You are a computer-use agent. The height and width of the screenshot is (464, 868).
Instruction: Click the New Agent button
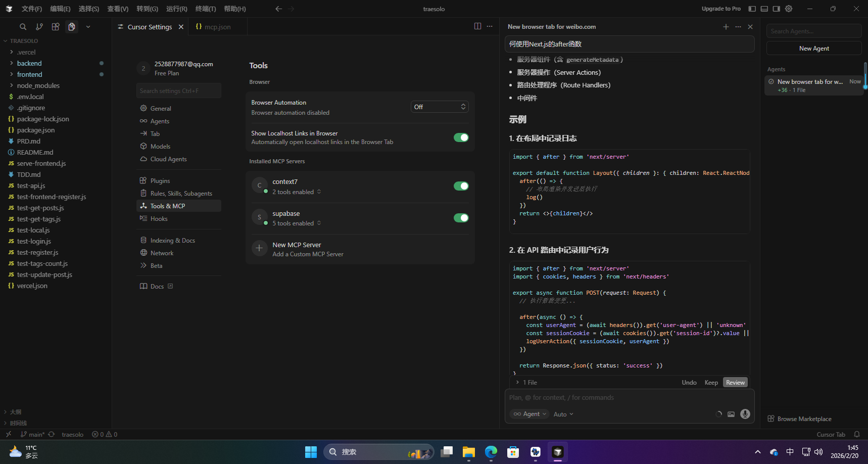coord(814,49)
